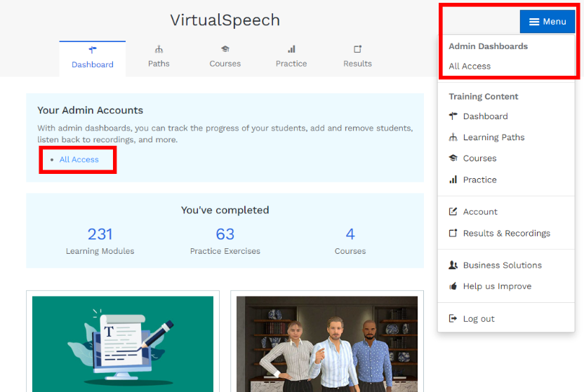This screenshot has height=392, width=584.
Task: Click the Admin Dashboards menu heading
Action: coord(489,46)
